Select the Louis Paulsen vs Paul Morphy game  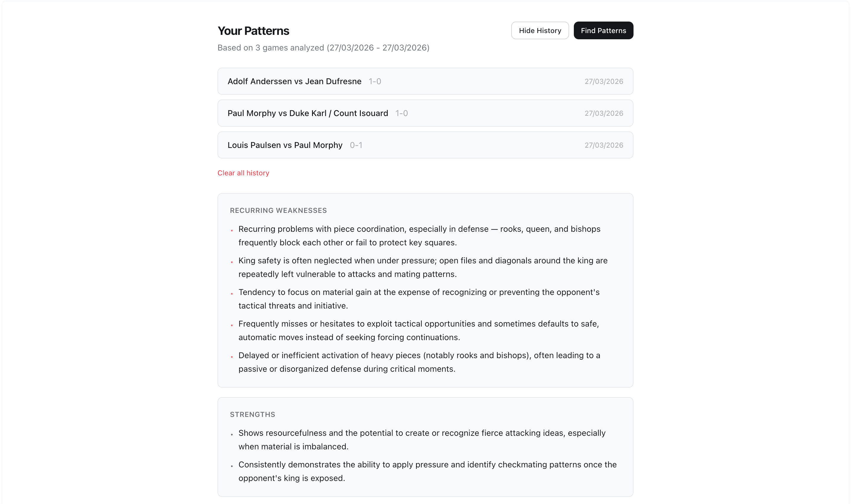pos(285,145)
